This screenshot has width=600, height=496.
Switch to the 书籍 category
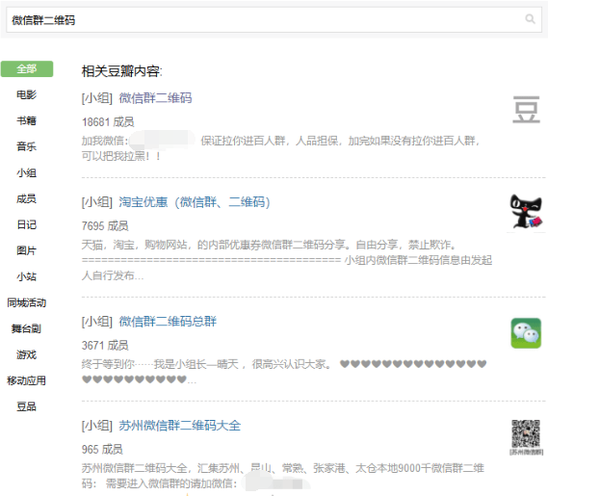tap(26, 121)
